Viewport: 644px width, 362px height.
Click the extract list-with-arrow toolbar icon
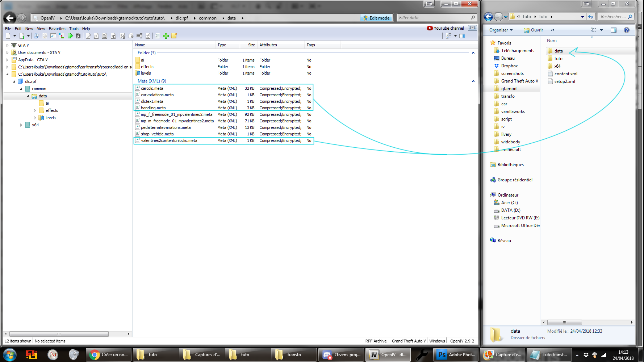122,36
